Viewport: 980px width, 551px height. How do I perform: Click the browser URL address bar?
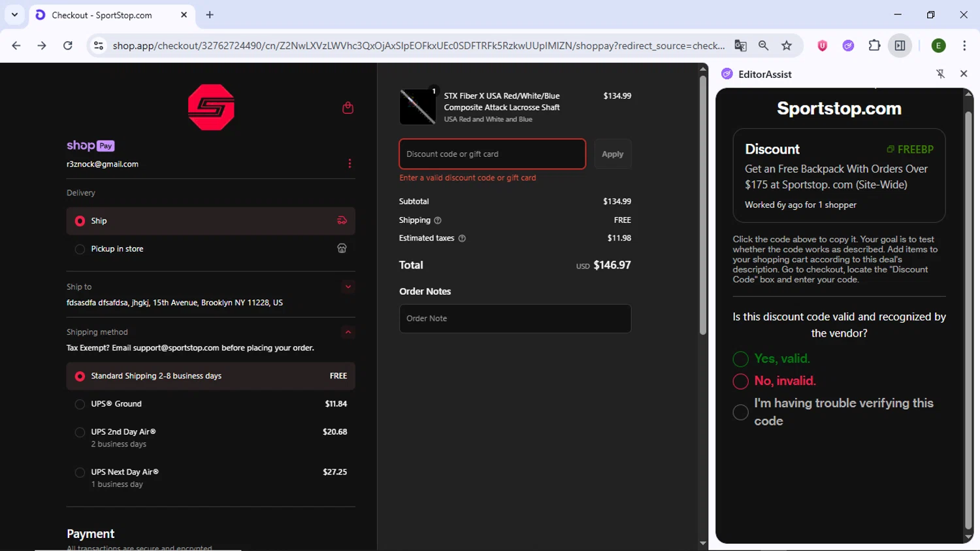click(418, 45)
